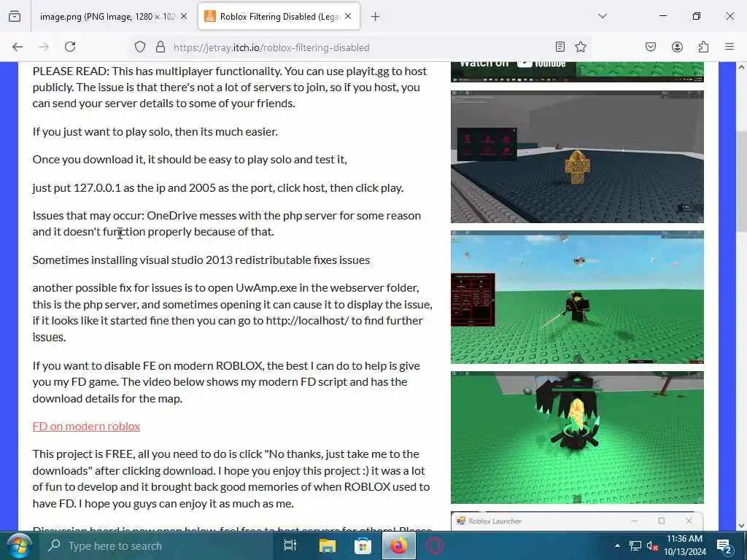Open Roblox Launcher screenshot thumbnail
The image size is (747, 560).
click(x=577, y=521)
